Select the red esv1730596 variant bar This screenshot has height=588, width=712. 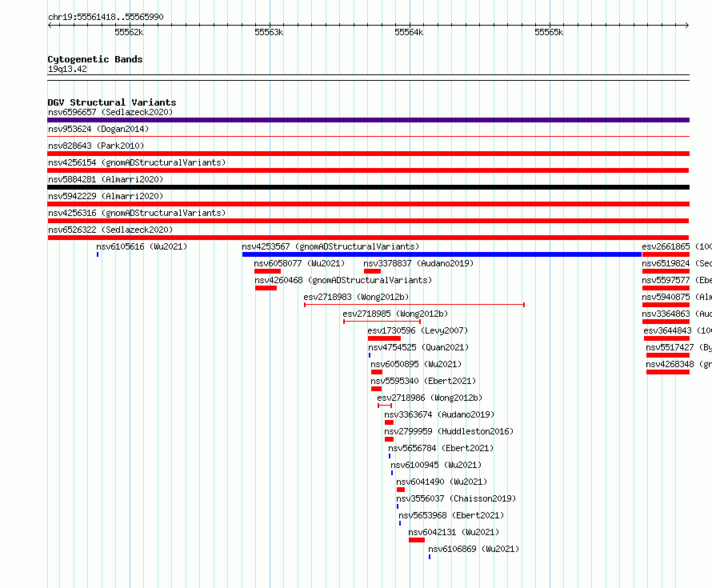point(384,338)
